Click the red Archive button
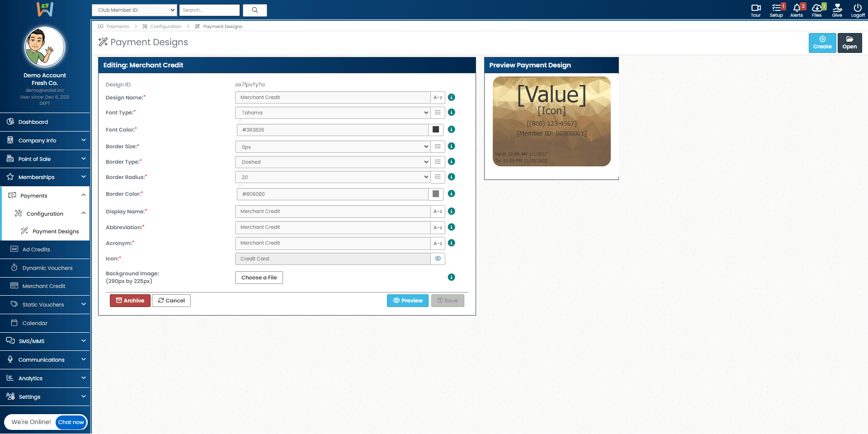The image size is (868, 434). [130, 301]
